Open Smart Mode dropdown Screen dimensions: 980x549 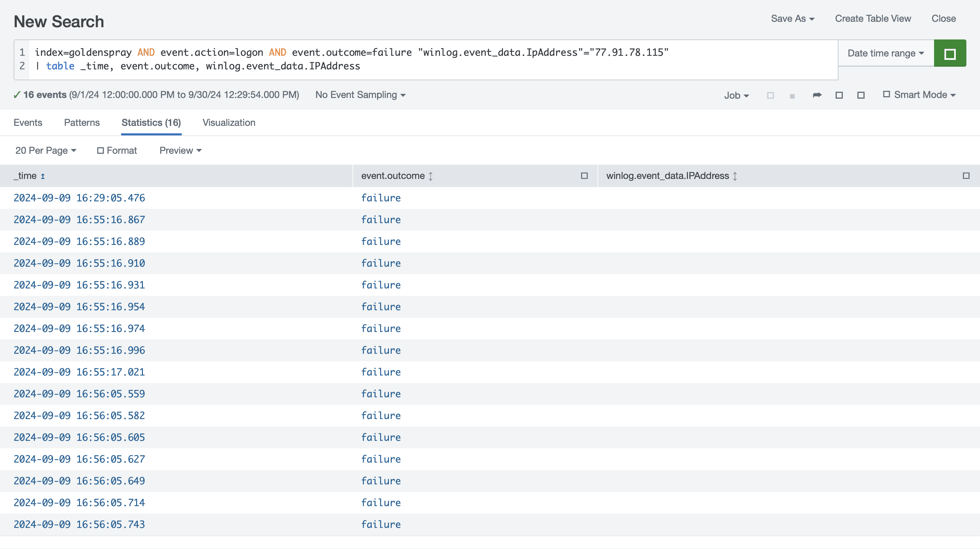tap(919, 95)
